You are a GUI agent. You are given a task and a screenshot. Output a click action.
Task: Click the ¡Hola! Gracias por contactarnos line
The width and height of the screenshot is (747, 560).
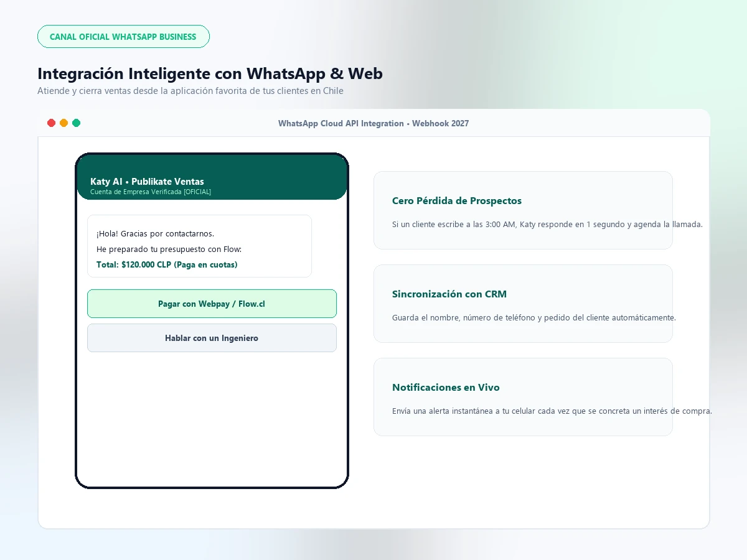(x=155, y=234)
